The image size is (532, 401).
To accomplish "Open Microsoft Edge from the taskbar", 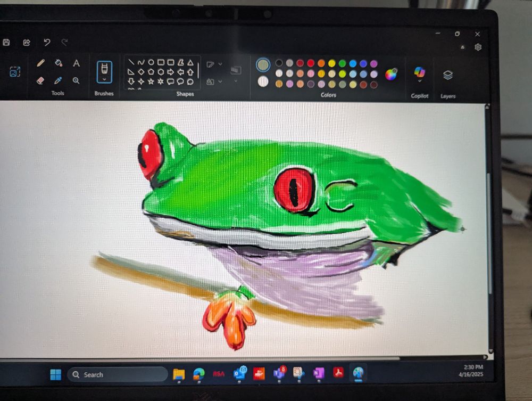I will tap(199, 374).
